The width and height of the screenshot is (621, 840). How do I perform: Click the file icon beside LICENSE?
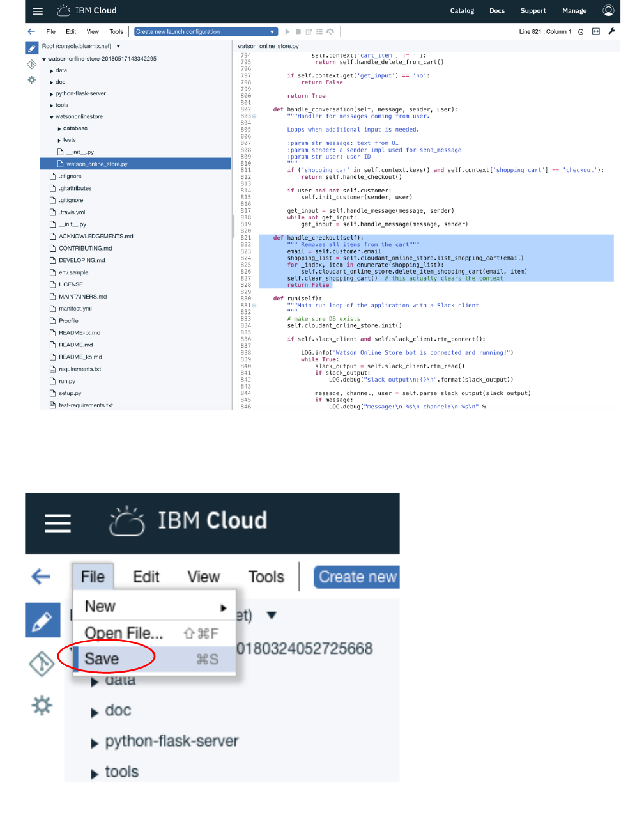coord(53,284)
